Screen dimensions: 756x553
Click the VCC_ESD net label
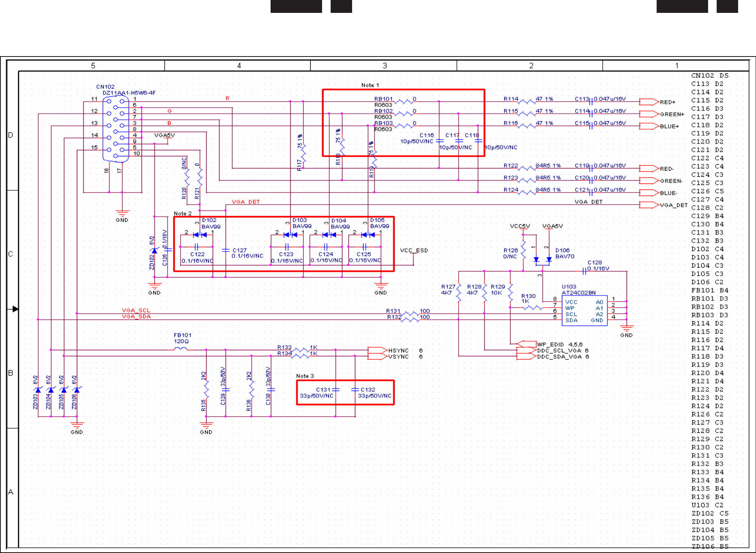(x=414, y=250)
